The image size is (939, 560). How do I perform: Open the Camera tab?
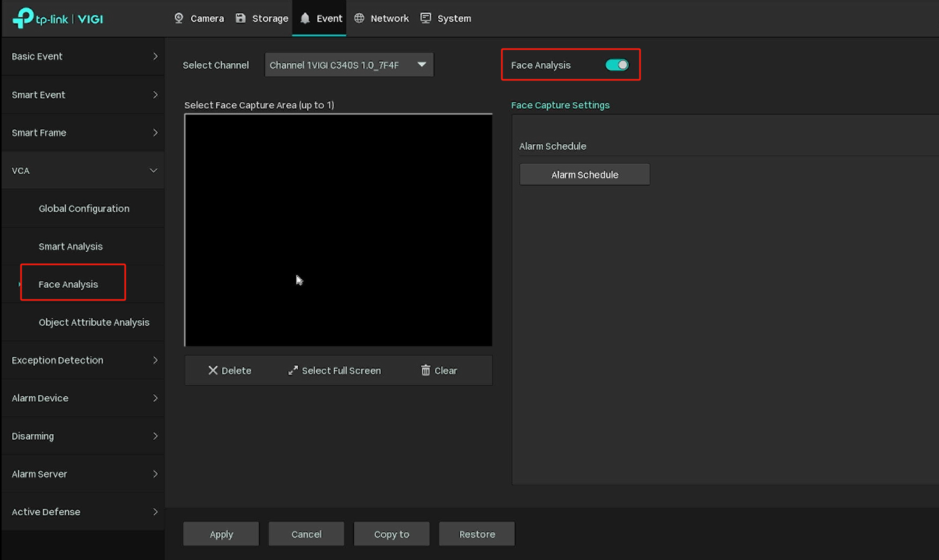point(199,18)
